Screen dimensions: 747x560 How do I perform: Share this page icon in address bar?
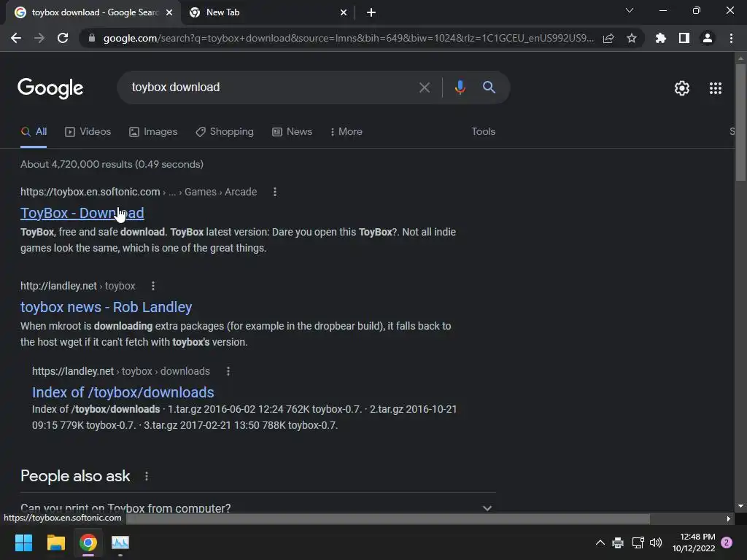608,38
